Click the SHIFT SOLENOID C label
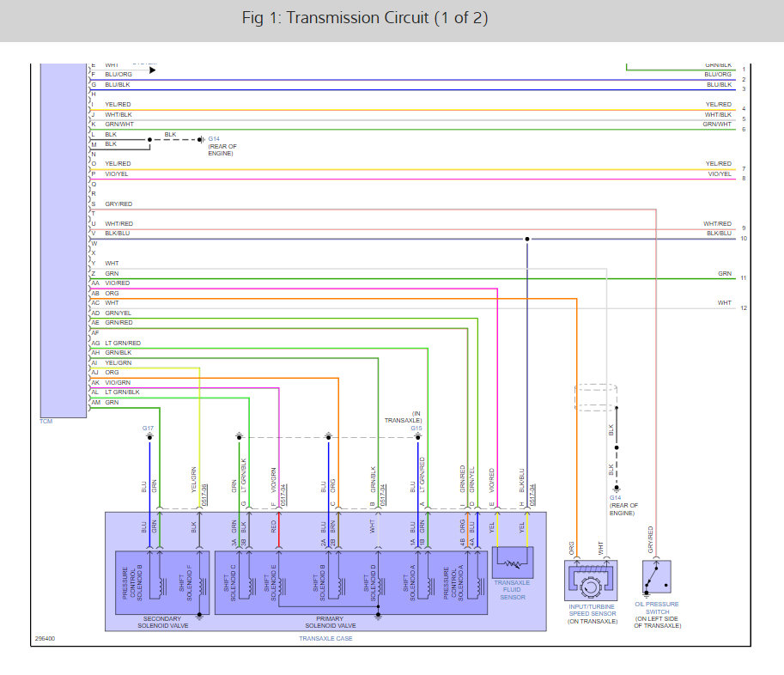The image size is (784, 675). click(229, 583)
